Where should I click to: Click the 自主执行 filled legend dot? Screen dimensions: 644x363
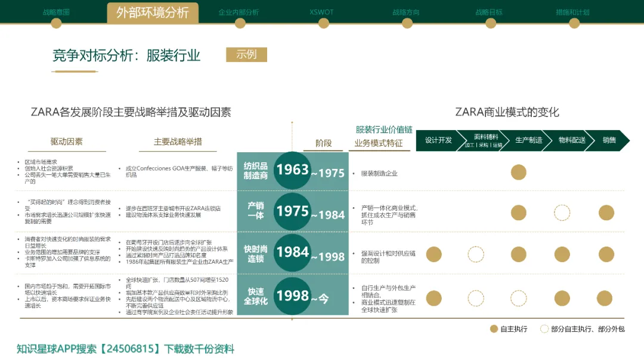click(x=494, y=329)
